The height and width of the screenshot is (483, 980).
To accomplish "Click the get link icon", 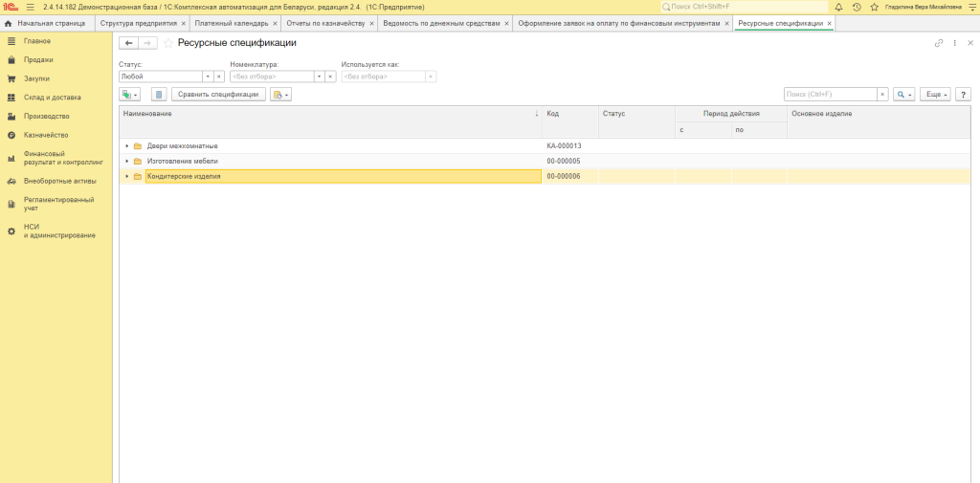I will pos(939,43).
